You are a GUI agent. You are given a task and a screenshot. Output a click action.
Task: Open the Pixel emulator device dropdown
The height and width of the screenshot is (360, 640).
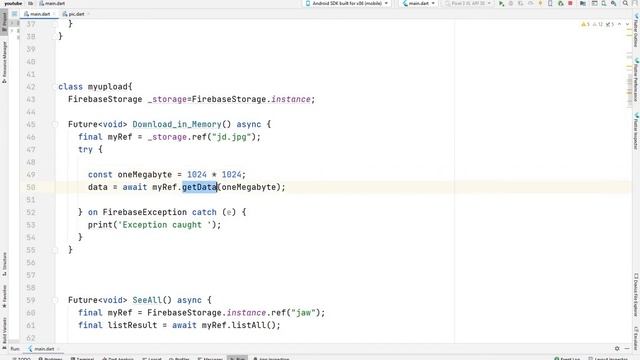click(468, 3)
